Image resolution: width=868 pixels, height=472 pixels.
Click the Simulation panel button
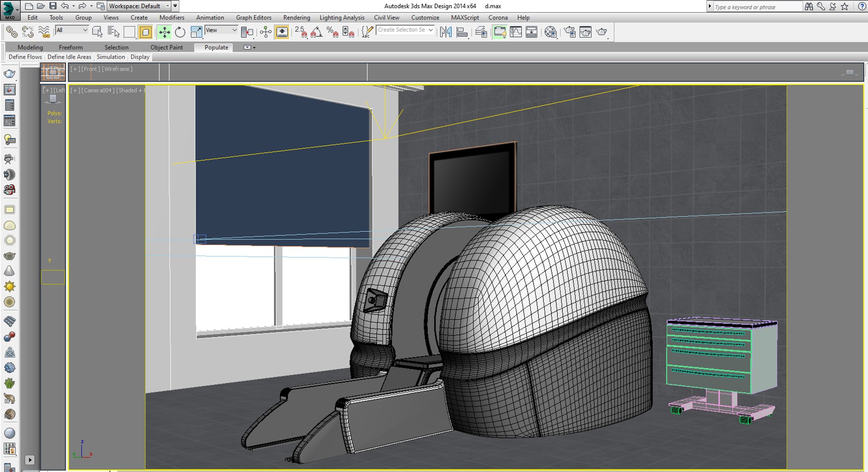coord(111,57)
